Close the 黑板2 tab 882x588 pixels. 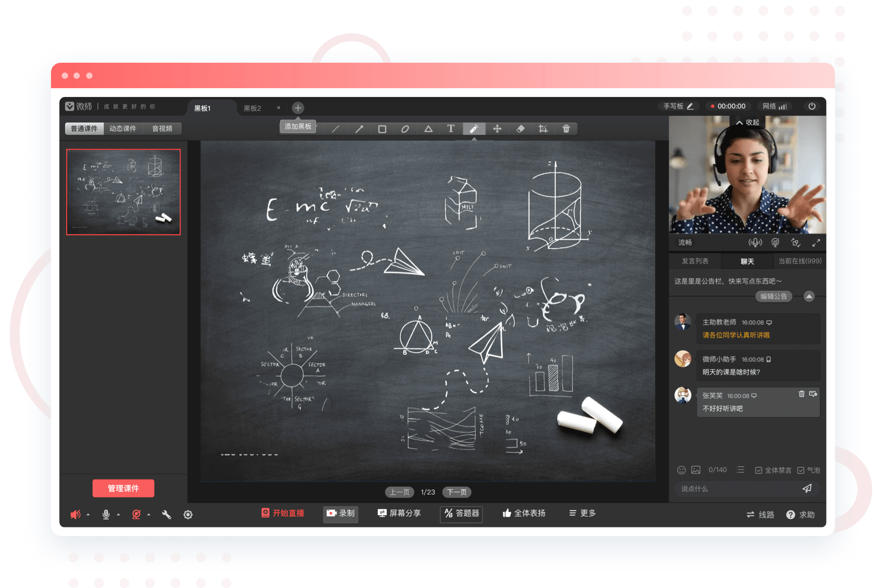(x=279, y=108)
